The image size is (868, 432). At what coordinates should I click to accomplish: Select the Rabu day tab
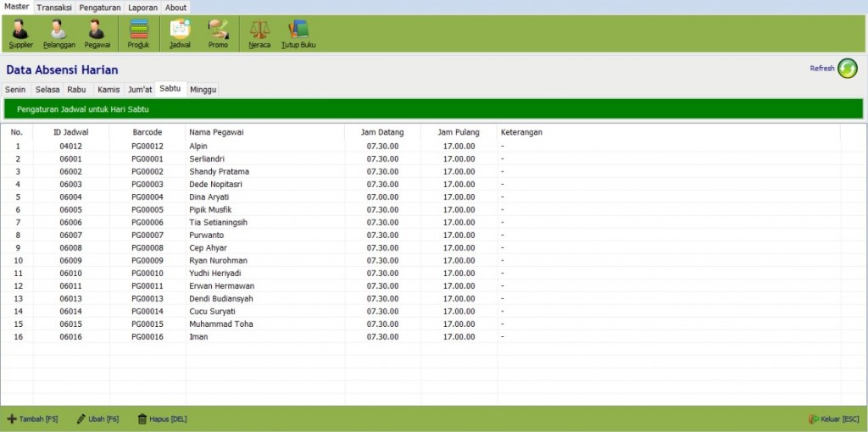click(x=77, y=90)
